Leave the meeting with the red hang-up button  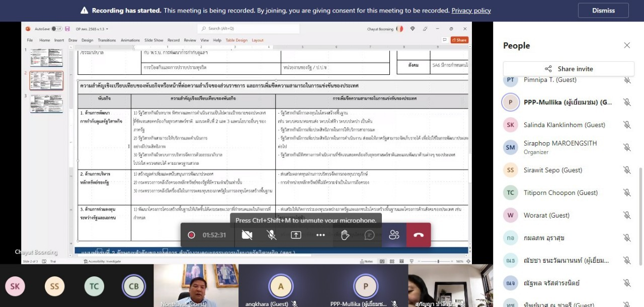click(x=419, y=235)
